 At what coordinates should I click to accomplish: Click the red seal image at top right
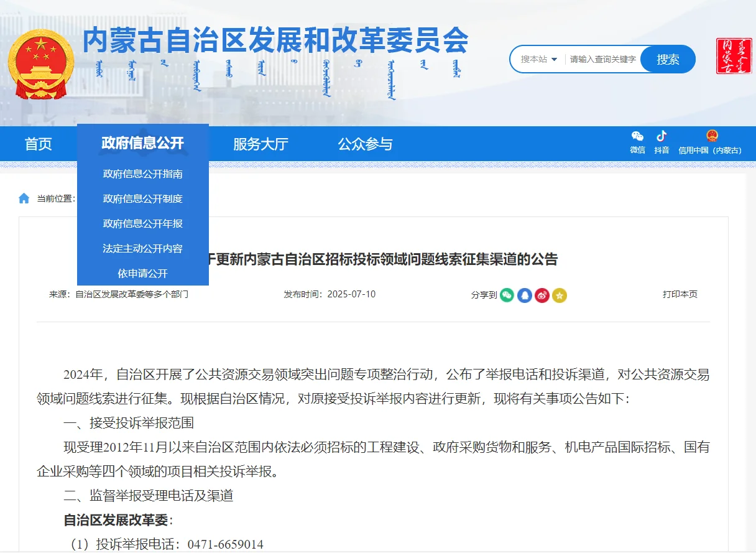click(x=734, y=56)
